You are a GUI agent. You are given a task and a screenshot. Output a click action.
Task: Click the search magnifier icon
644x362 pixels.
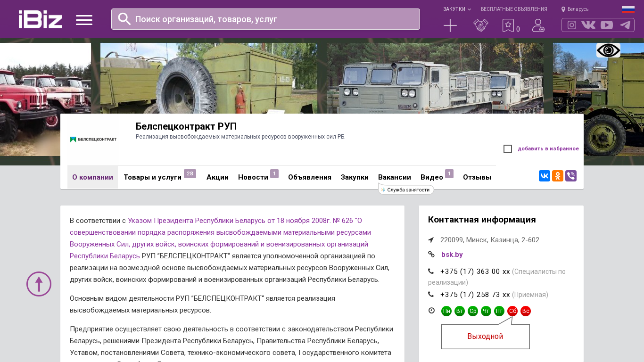click(x=124, y=19)
